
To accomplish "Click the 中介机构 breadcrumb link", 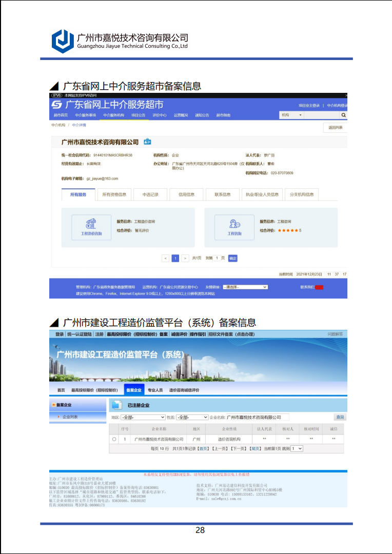I will [x=58, y=125].
